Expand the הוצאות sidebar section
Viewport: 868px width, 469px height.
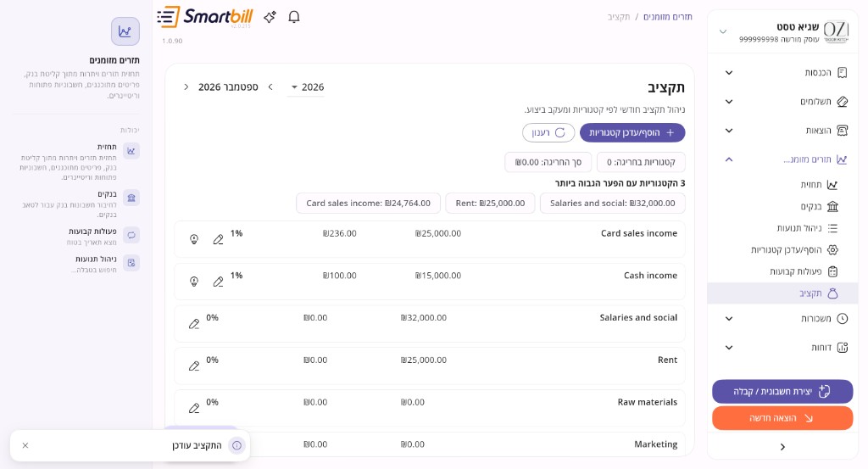[x=729, y=131]
